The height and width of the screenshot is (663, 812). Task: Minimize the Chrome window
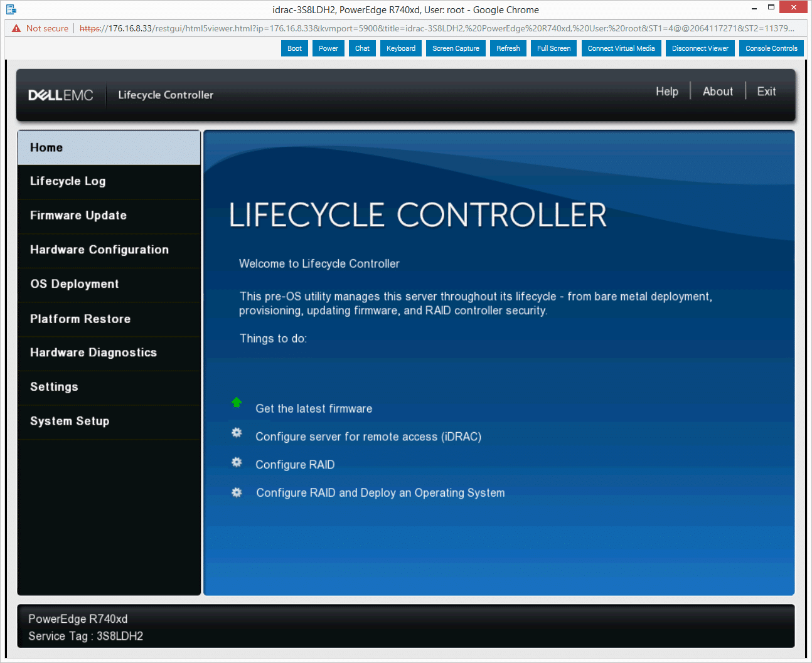coord(754,9)
